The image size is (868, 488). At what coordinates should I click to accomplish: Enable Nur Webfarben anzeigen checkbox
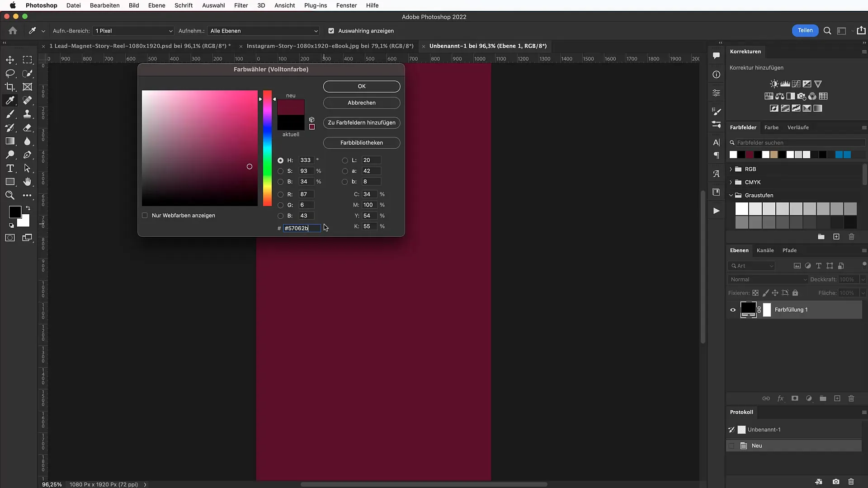coord(145,216)
